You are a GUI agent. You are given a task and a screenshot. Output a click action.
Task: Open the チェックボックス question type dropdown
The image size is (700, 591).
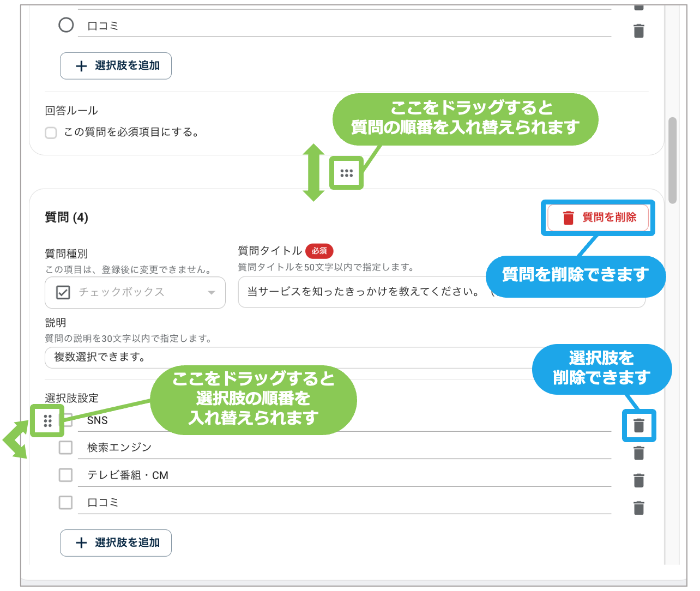(135, 293)
